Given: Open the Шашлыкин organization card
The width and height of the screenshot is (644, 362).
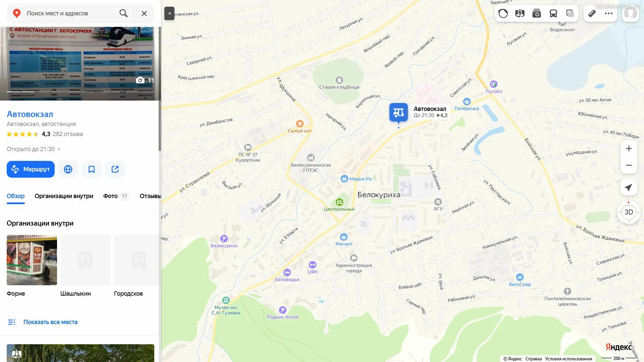Looking at the screenshot, I should (86, 260).
